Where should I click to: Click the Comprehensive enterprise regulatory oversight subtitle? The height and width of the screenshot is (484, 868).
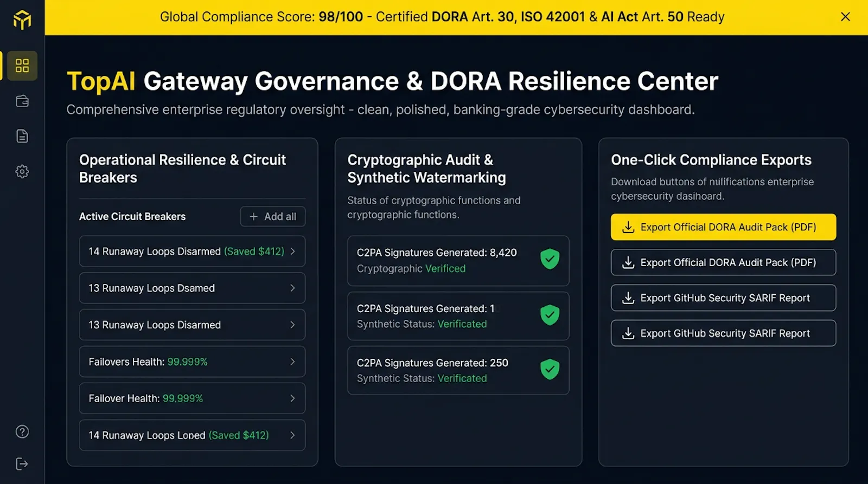[x=380, y=110]
